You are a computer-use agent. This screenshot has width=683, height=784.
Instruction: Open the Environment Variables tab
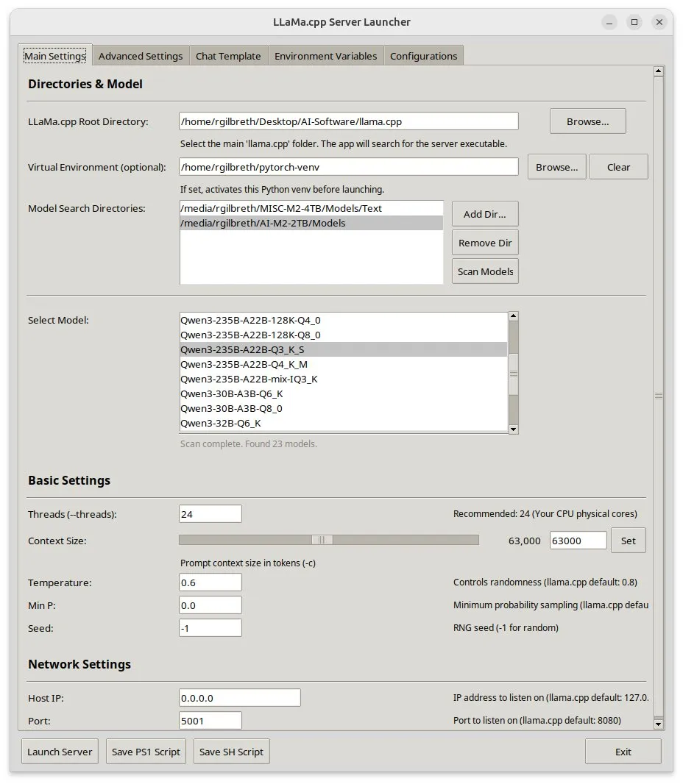click(326, 56)
